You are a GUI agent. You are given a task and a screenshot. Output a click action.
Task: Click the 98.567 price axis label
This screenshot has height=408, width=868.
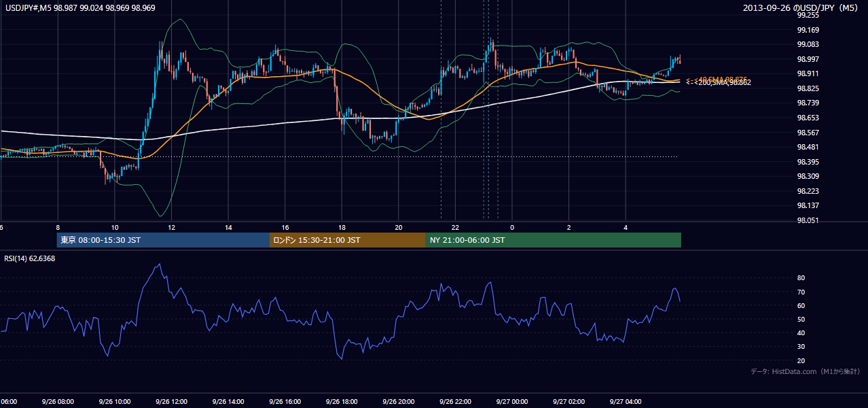point(808,133)
